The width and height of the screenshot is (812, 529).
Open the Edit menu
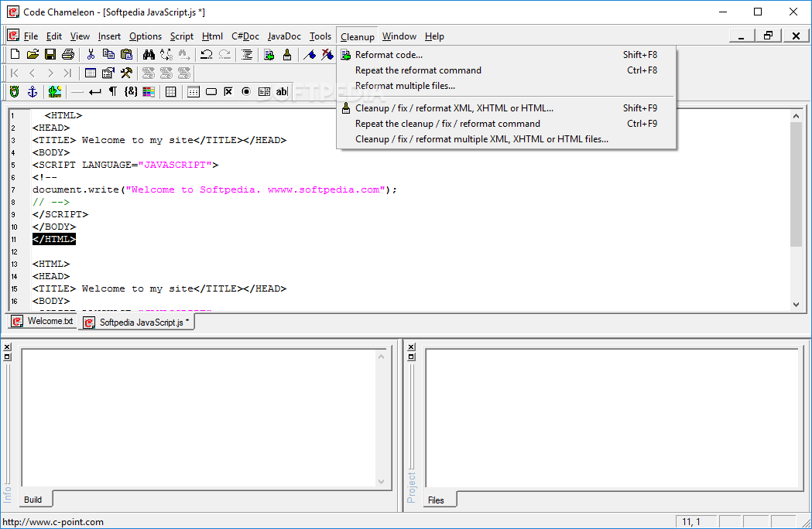point(54,36)
